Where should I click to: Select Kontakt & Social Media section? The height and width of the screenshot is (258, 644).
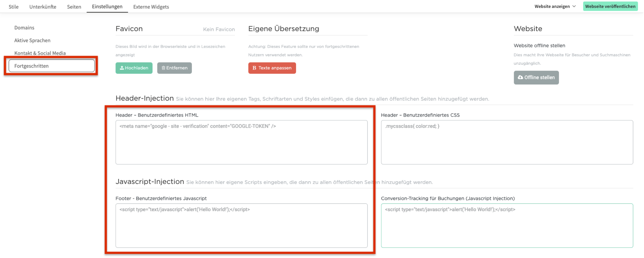(x=40, y=53)
